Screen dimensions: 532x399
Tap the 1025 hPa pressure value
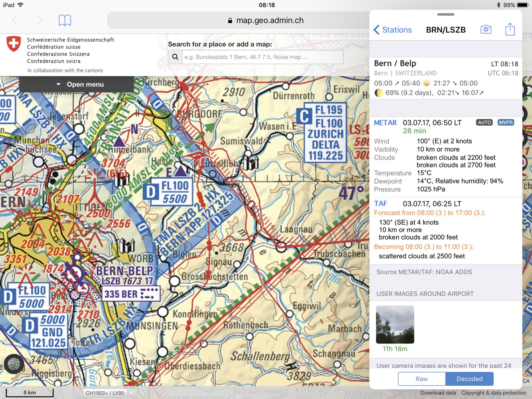pyautogui.click(x=431, y=189)
